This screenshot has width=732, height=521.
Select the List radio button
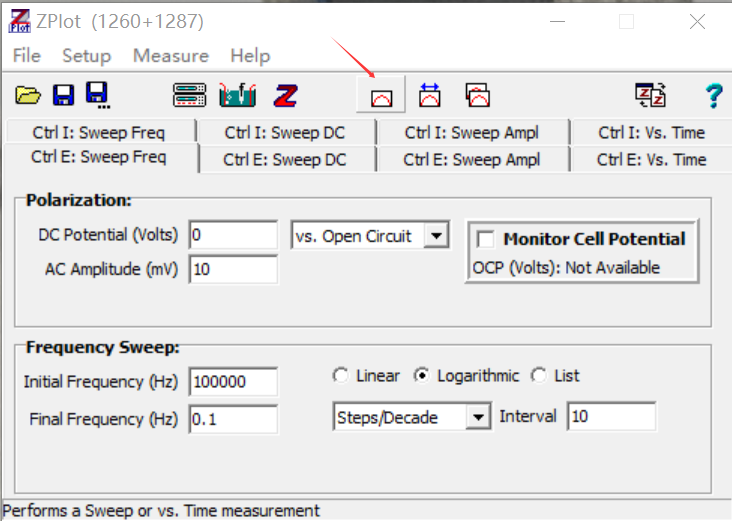point(539,376)
